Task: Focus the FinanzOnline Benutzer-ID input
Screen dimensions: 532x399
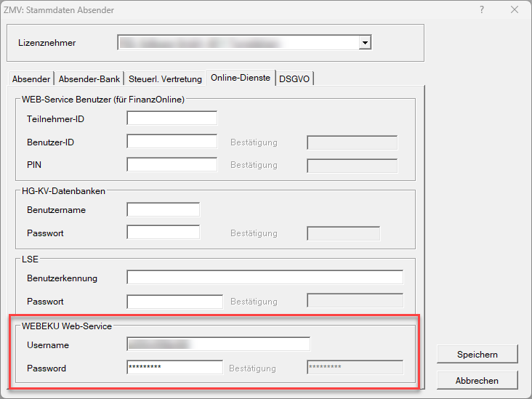Action: click(x=172, y=142)
